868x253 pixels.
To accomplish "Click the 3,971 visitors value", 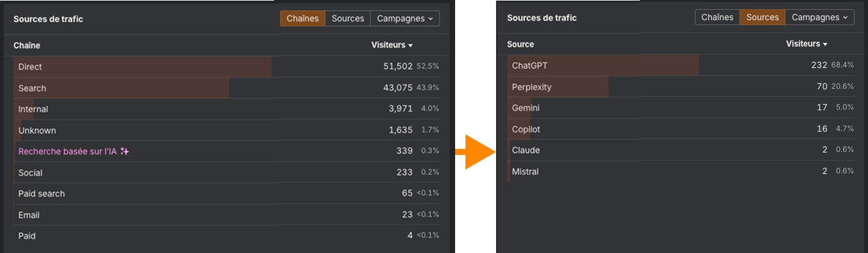I will 401,109.
